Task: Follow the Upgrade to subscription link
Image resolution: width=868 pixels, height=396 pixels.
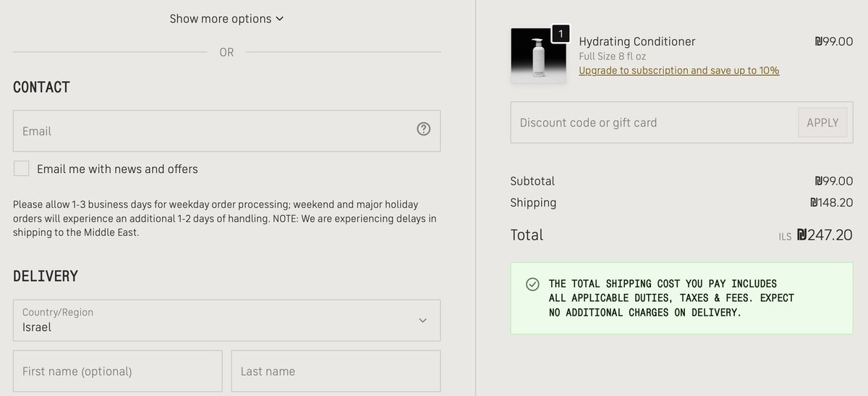Action: (679, 70)
